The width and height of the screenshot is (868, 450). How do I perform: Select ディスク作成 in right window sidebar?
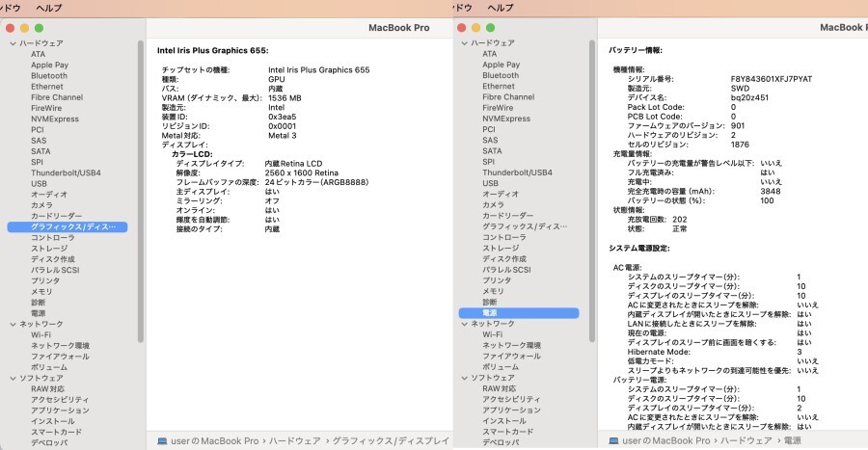pos(504,258)
